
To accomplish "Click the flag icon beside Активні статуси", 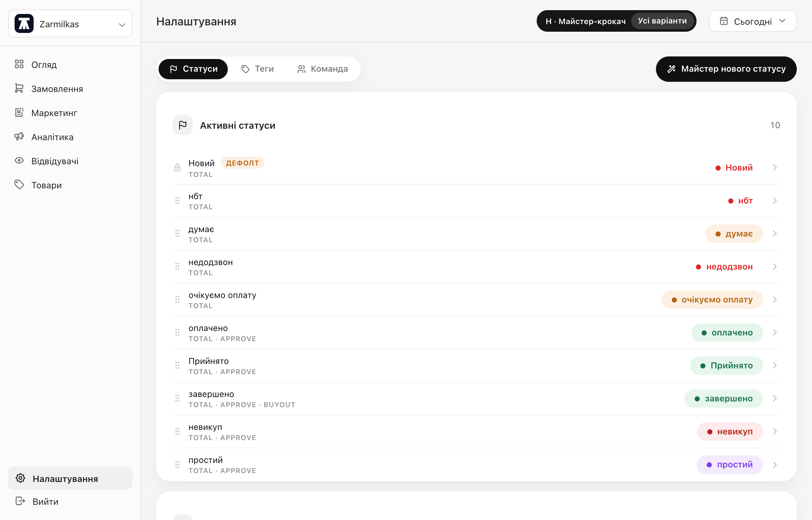I will 183,125.
